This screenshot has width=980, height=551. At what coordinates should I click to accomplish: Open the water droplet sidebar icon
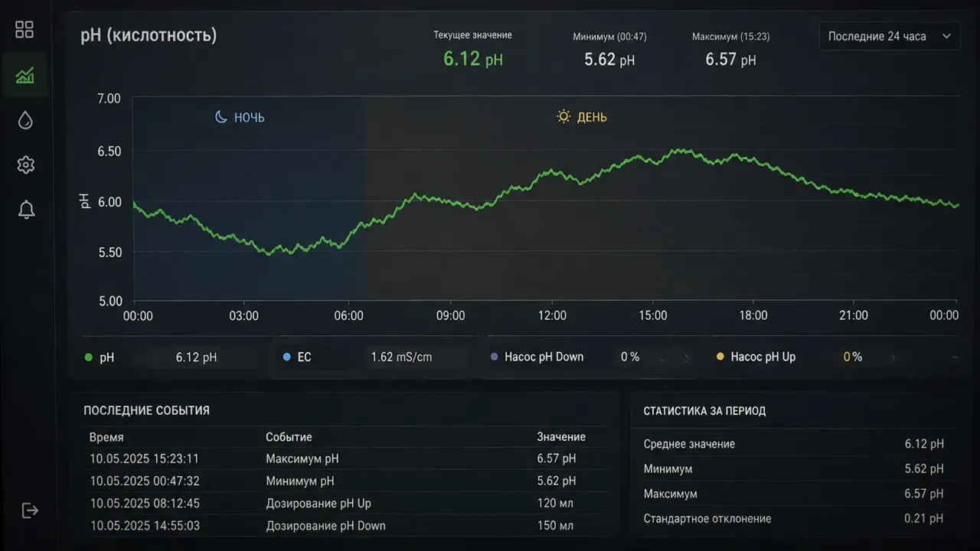25,120
